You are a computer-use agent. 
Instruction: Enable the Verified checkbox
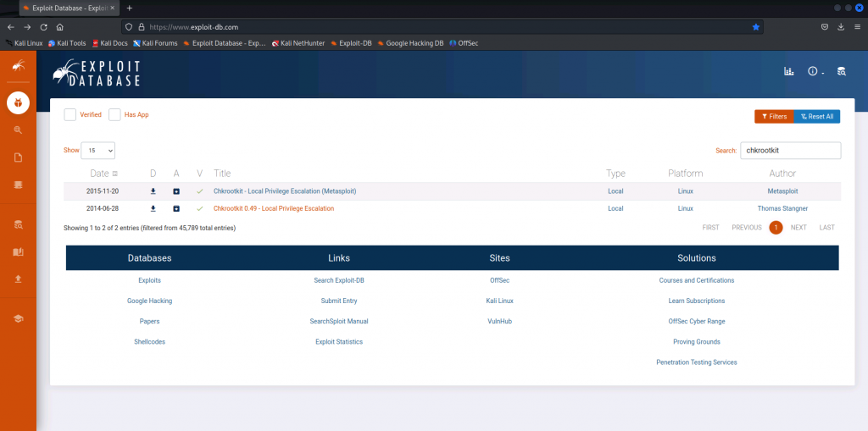point(70,114)
